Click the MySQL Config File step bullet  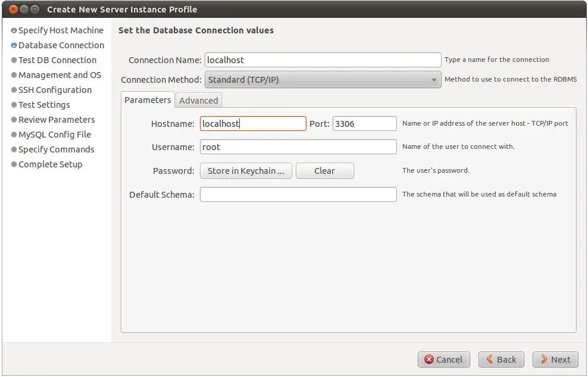pos(14,135)
